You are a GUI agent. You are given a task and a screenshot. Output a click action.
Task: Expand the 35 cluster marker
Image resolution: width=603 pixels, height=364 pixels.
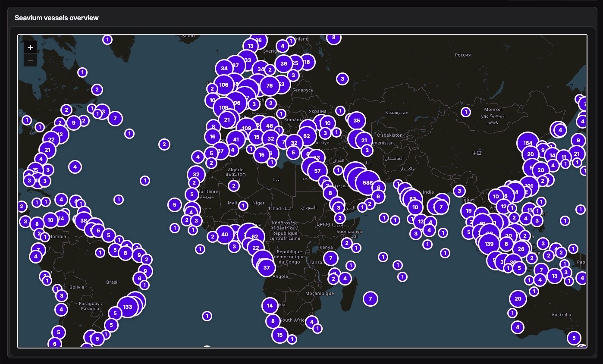point(357,121)
